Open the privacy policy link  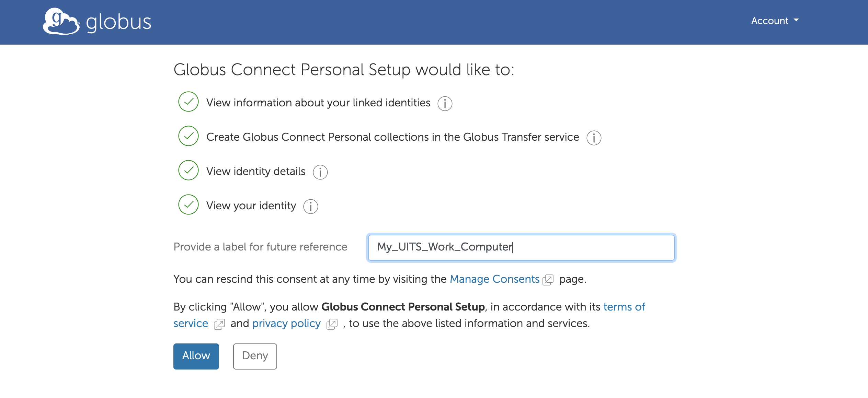point(286,323)
